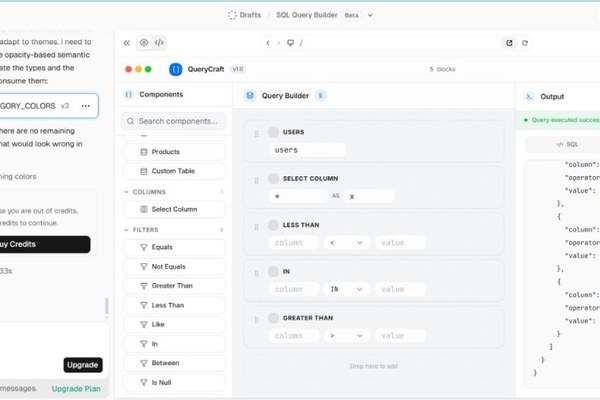Toggle the USERS block circle
The image size is (600, 400).
coord(273,132)
